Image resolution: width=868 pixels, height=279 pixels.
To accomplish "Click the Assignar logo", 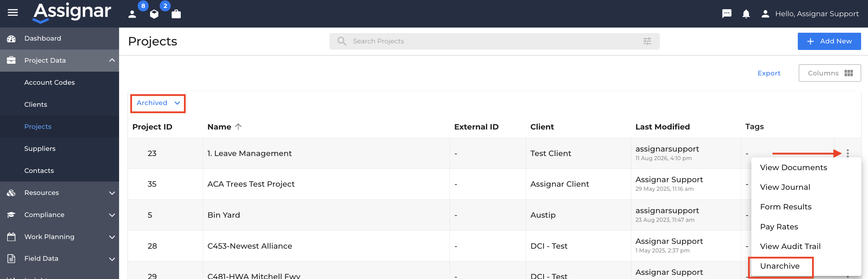I will click(x=72, y=13).
